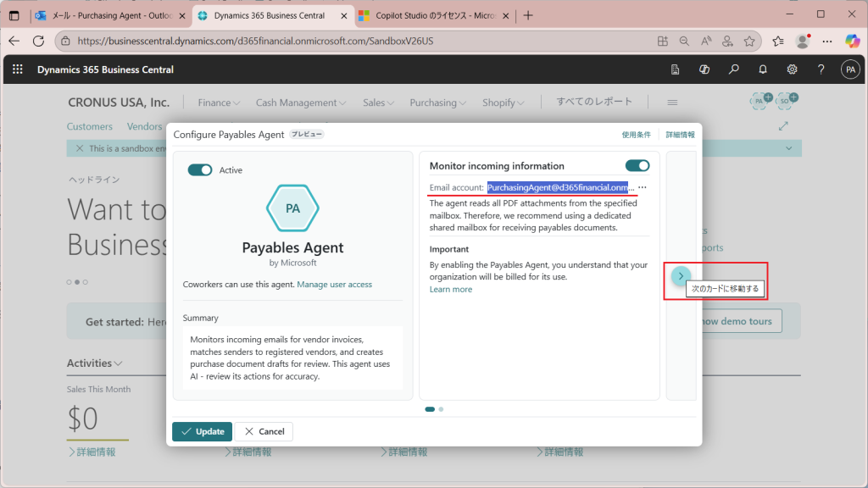Open the PA user account avatar
This screenshot has height=488, width=868.
pyautogui.click(x=850, y=69)
